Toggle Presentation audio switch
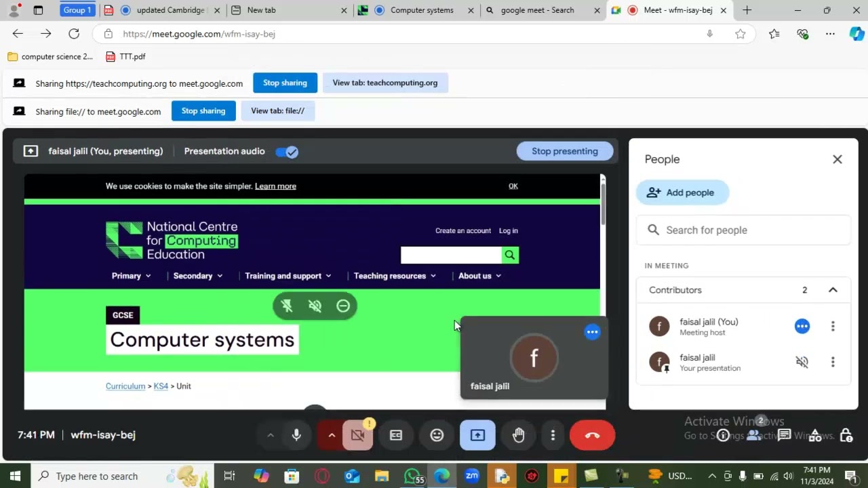Image resolution: width=868 pixels, height=488 pixels. click(x=287, y=151)
